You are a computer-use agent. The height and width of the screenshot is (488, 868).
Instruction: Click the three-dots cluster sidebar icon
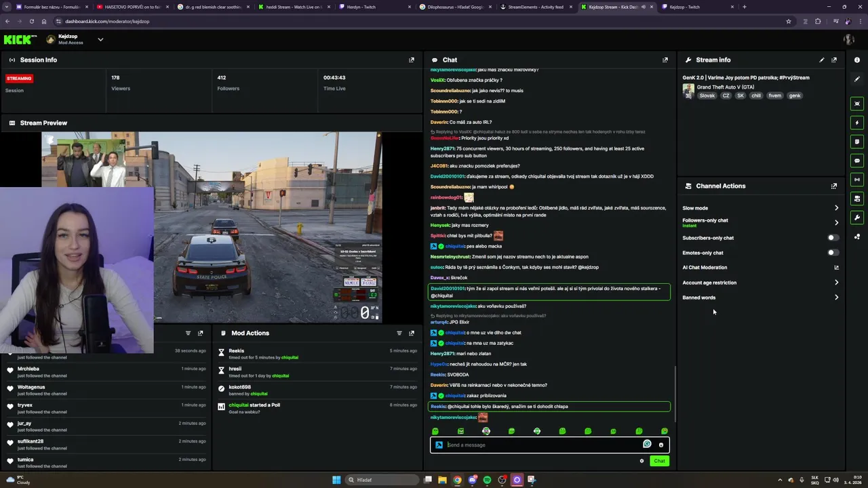[857, 237]
